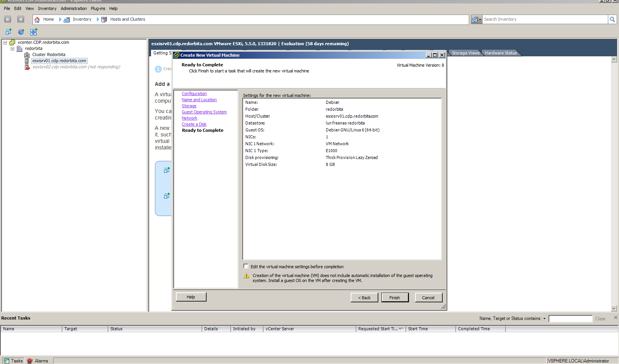Open the Storage Views tab
Screen dimensions: 619x364
[465, 53]
